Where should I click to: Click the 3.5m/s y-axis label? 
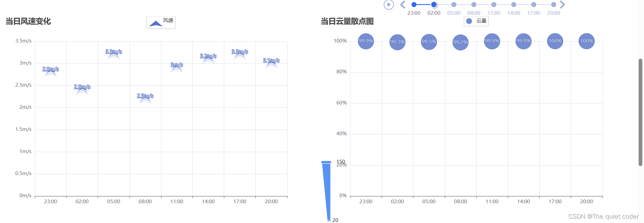coord(23,41)
